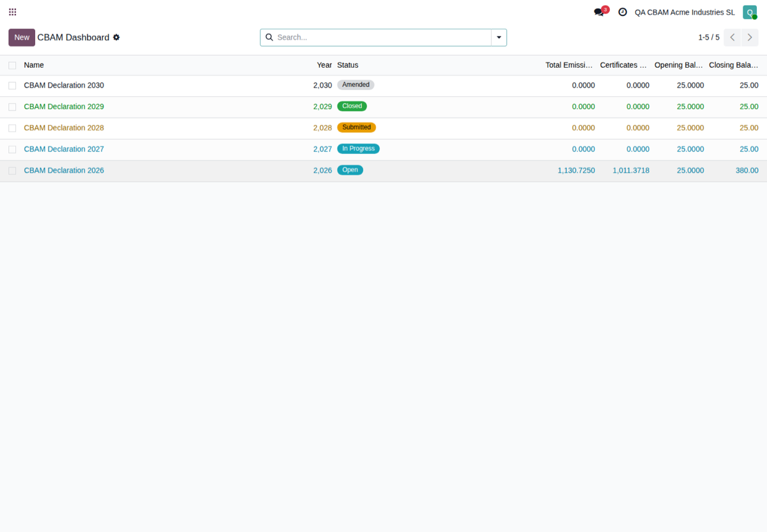Open the CBAM Declaration 2028 record
The height and width of the screenshot is (532, 767).
tap(64, 128)
